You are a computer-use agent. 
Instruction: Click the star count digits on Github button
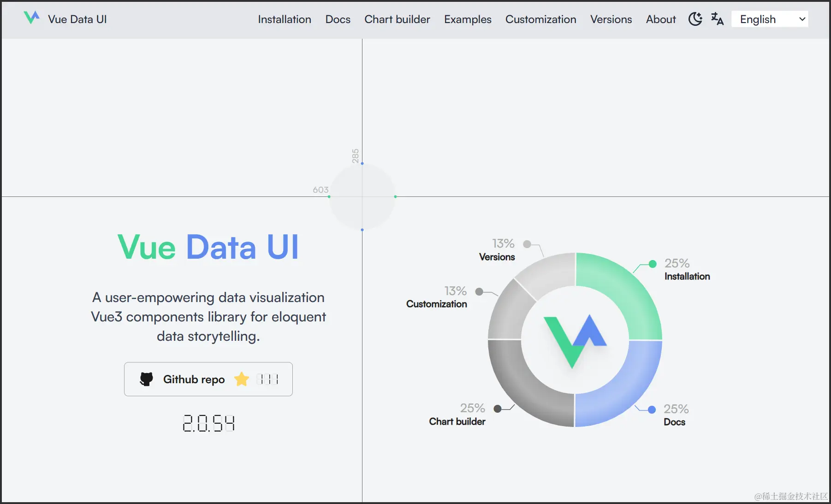coord(267,379)
